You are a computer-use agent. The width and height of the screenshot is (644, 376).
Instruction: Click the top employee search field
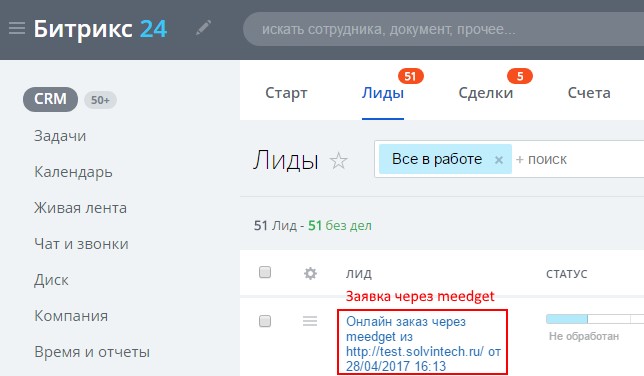(444, 29)
